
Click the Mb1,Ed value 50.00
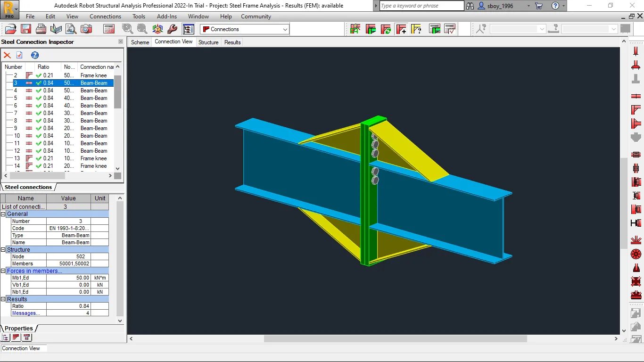point(68,278)
